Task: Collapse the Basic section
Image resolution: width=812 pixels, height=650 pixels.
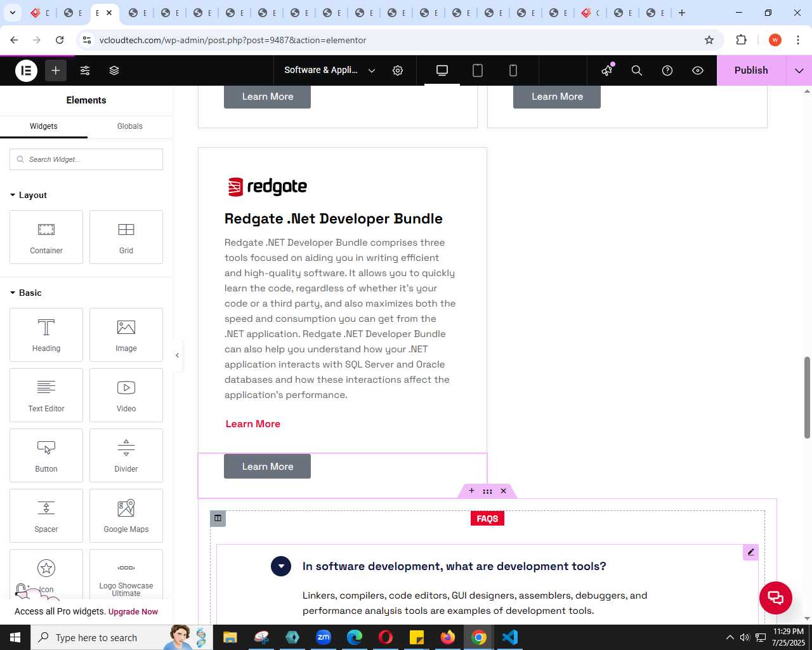Action: 26,293
